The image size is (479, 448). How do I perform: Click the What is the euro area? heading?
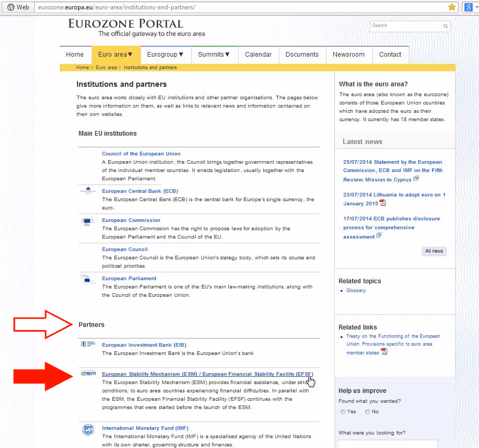[x=373, y=84]
